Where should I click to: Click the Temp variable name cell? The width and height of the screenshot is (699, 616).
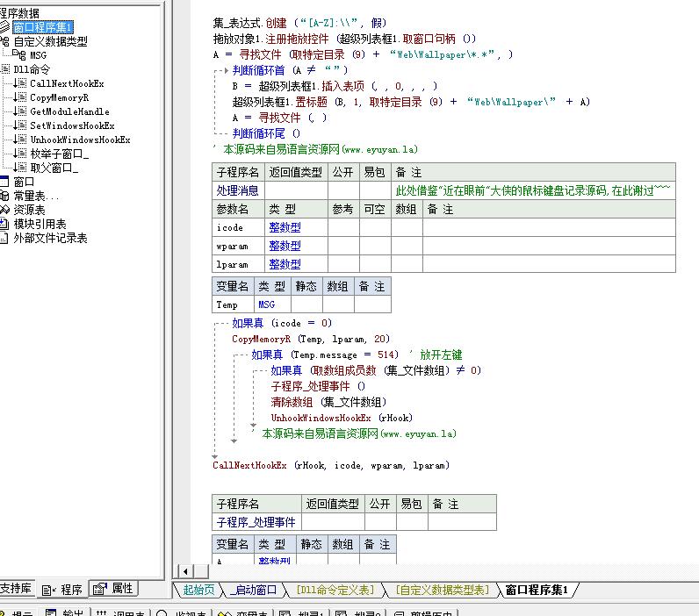click(233, 304)
